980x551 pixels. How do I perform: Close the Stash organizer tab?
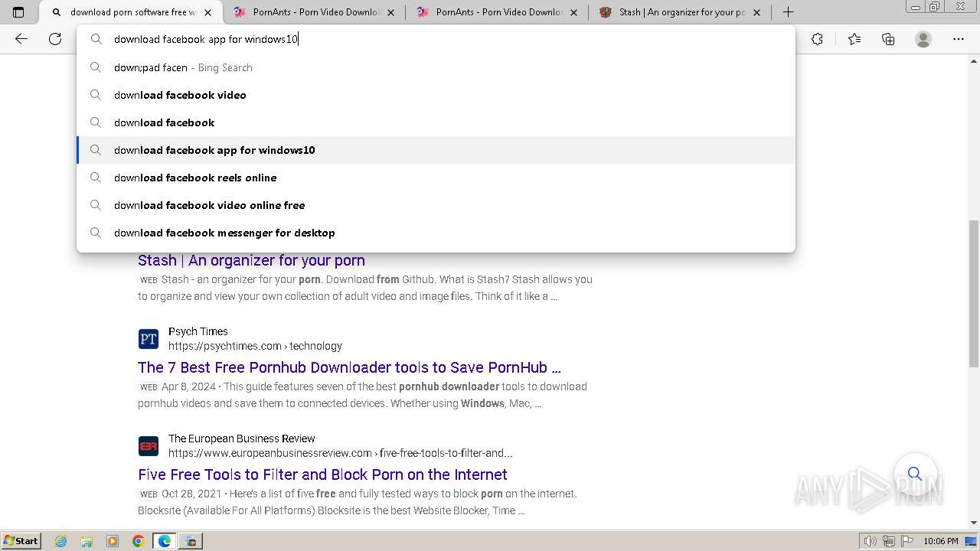tap(756, 12)
